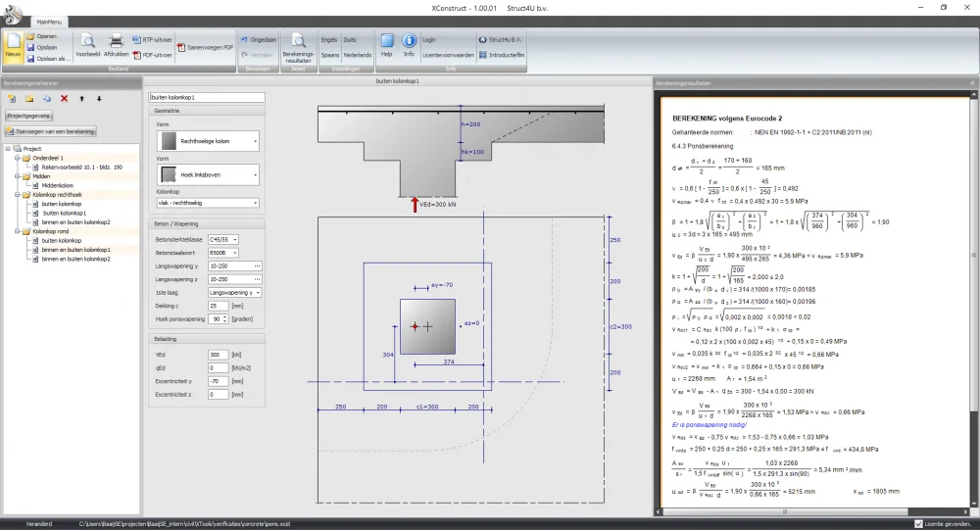
Task: Save using Opslaan icon
Action: [x=41, y=47]
